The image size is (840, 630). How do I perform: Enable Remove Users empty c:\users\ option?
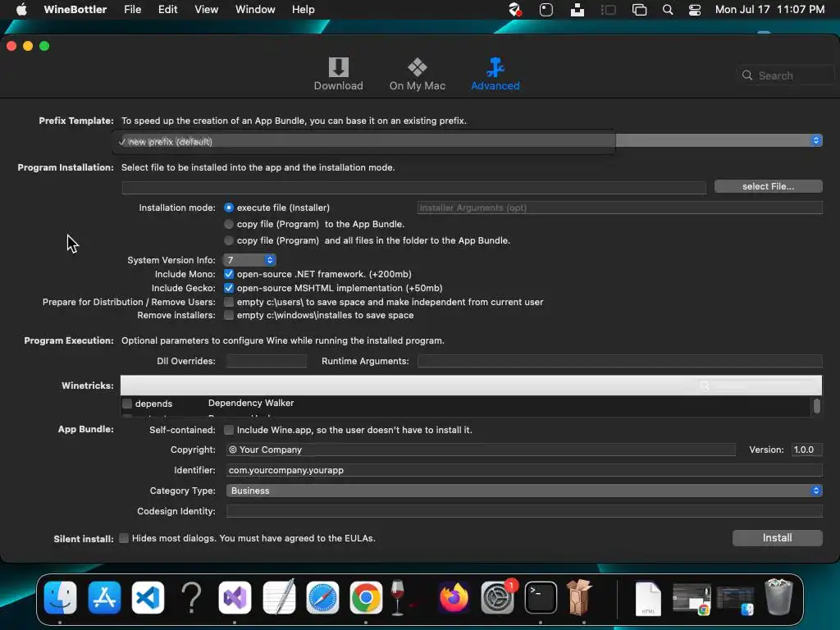(229, 302)
